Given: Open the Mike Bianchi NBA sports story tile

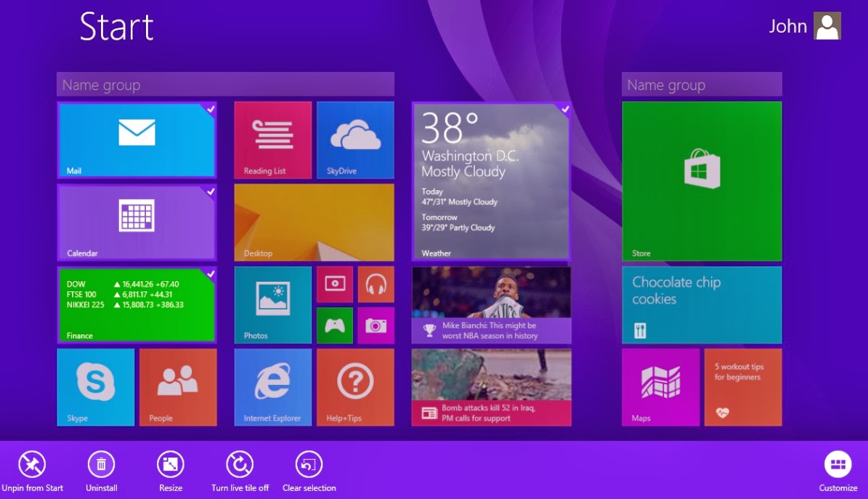Looking at the screenshot, I should (491, 304).
